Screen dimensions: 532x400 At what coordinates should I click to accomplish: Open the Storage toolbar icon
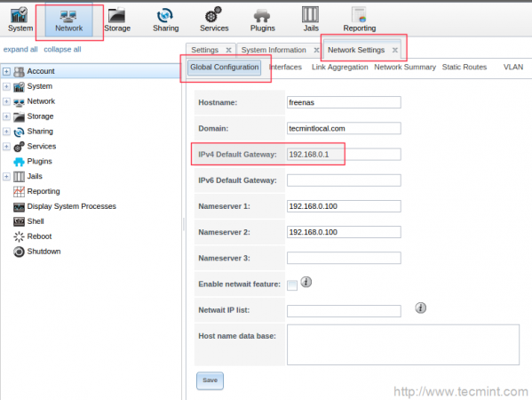[117, 16]
